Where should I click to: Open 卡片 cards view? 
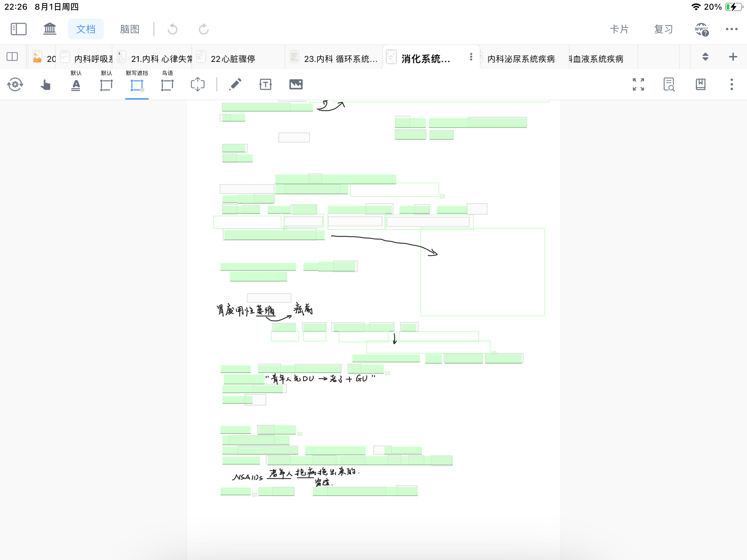tap(619, 29)
